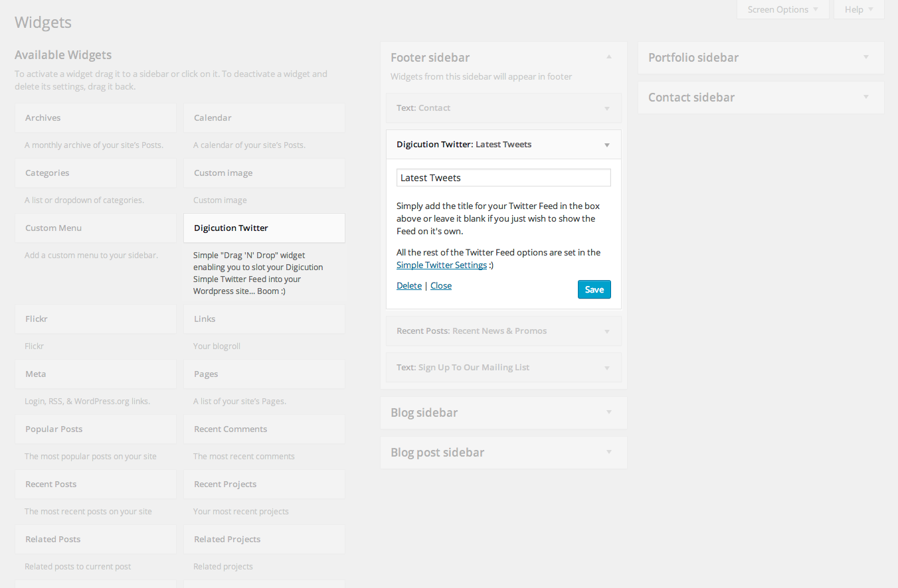Image resolution: width=898 pixels, height=588 pixels.
Task: Expand the Blog sidebar panel
Action: 609,413
